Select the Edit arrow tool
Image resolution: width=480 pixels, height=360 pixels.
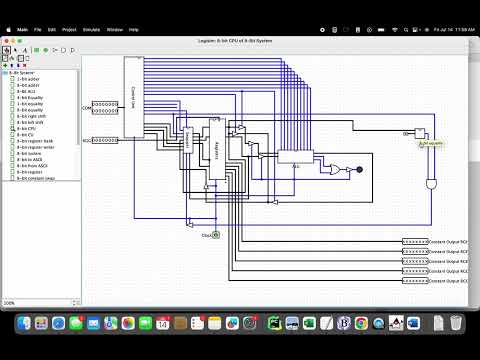[15, 50]
